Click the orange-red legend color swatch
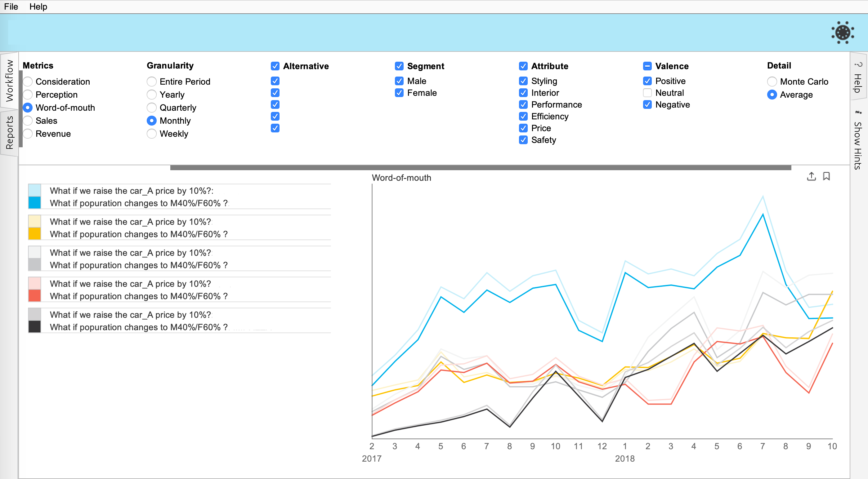 (x=35, y=296)
